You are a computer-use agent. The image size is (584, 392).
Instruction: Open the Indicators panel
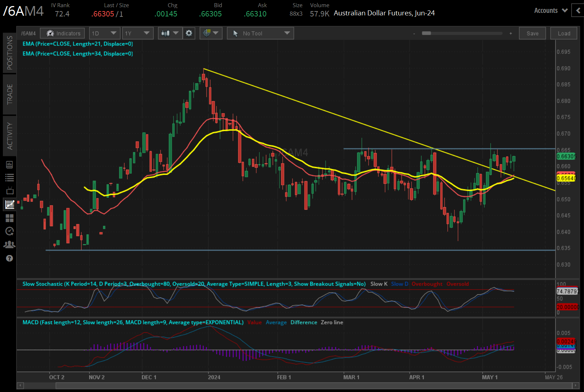(x=63, y=33)
